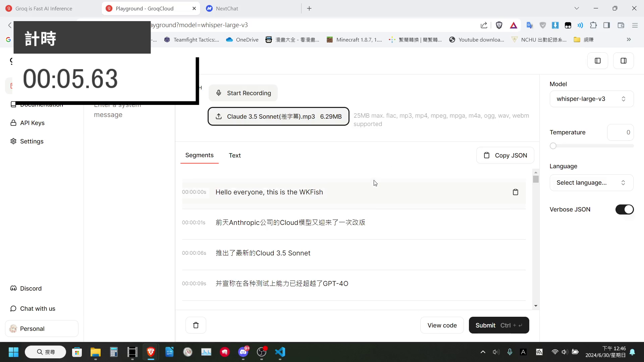
Task: Open Windows Start menu
Action: point(13,352)
